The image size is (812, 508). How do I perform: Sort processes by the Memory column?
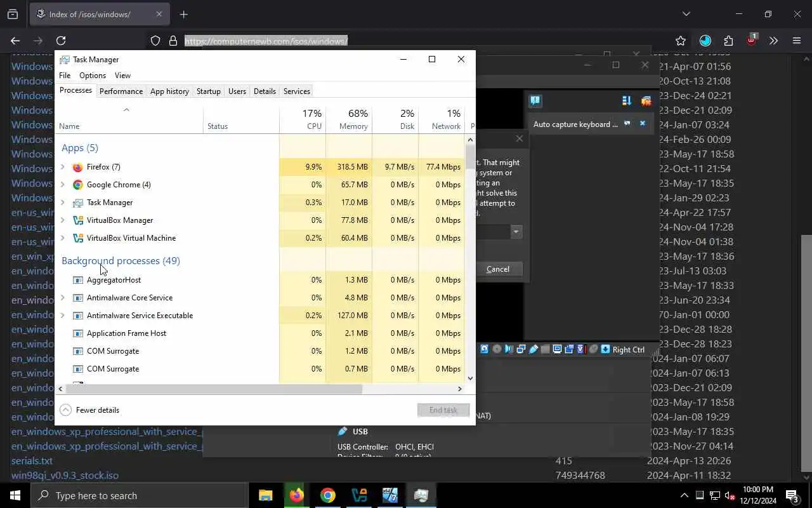tap(349, 119)
